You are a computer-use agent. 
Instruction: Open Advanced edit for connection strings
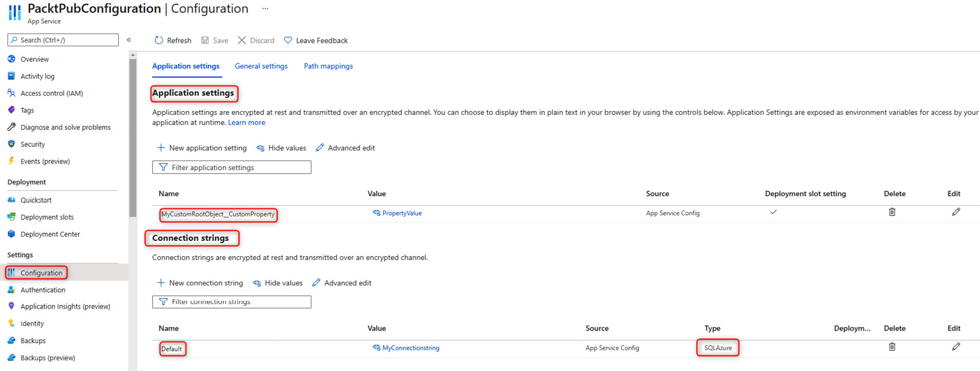pos(342,283)
